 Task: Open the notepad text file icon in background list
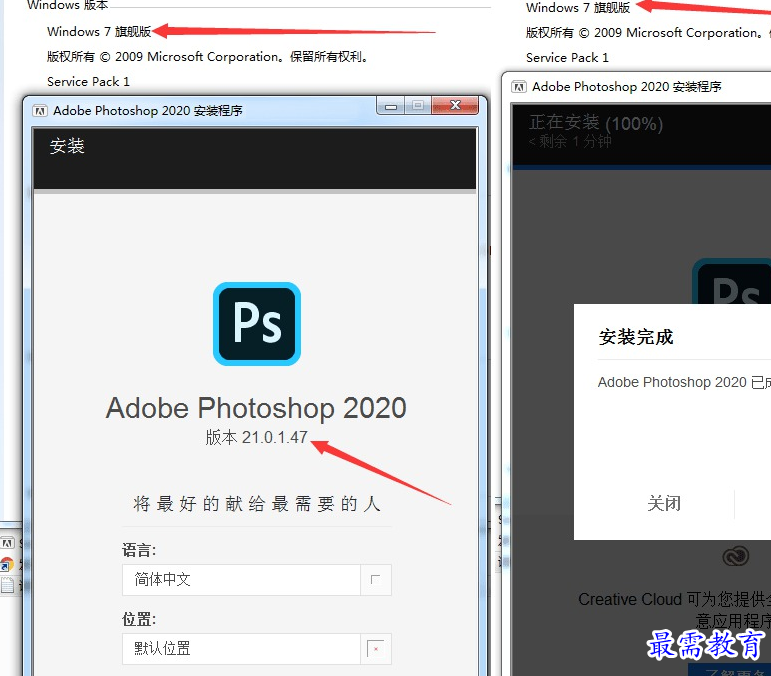[7, 585]
